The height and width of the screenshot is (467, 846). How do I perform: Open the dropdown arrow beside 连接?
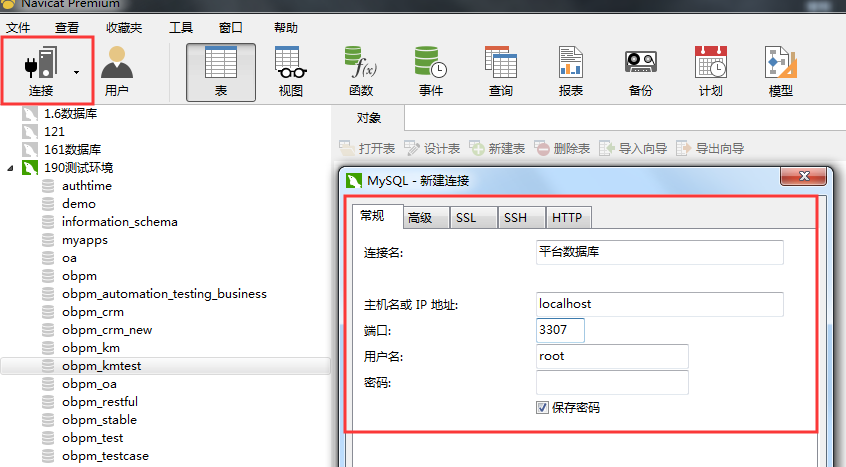[77, 72]
